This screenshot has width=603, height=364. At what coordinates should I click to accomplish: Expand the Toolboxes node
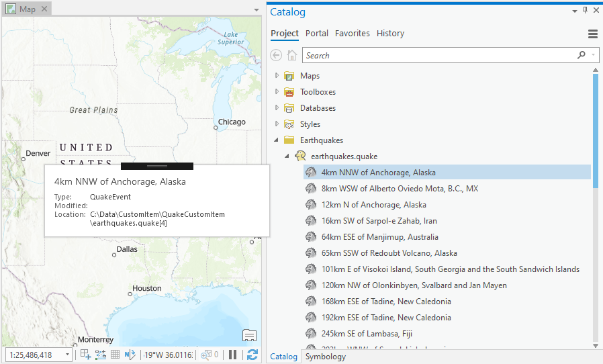tap(277, 91)
